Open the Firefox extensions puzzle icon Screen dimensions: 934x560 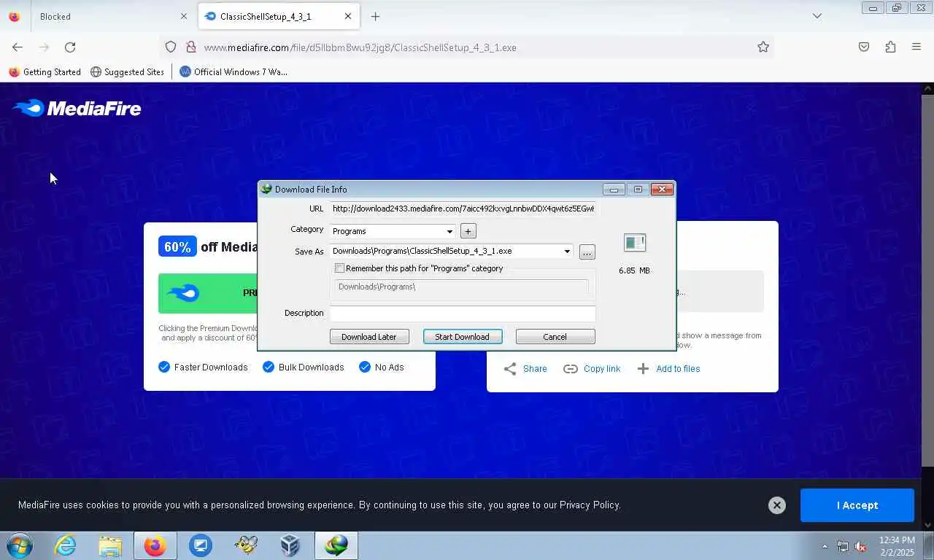890,47
